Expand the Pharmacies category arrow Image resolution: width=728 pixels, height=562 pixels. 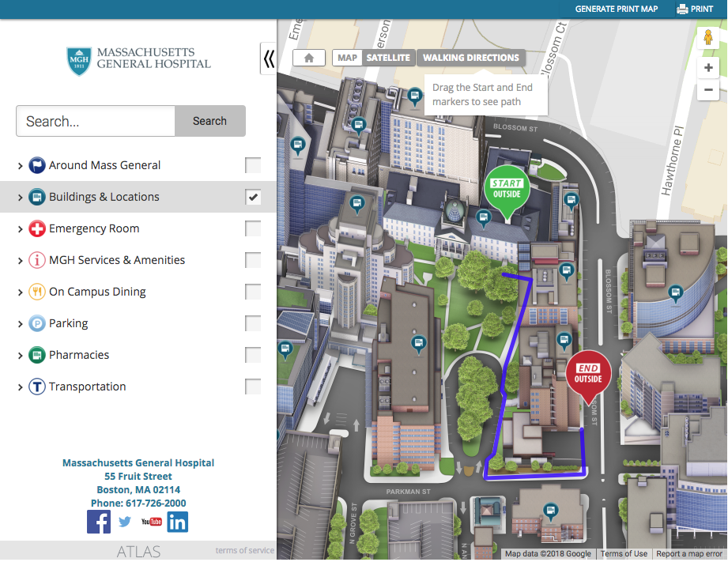[x=20, y=356]
